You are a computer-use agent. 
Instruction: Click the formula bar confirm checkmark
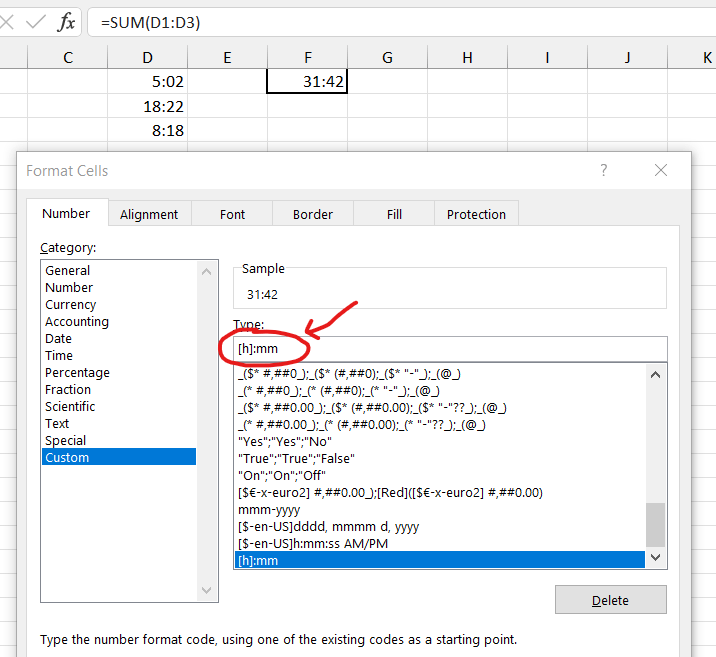coord(36,22)
